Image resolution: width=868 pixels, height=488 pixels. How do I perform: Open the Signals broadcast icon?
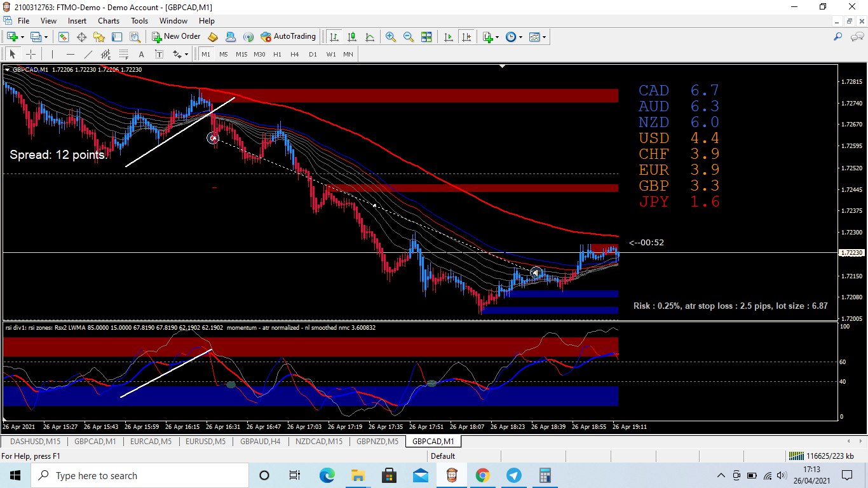(248, 37)
